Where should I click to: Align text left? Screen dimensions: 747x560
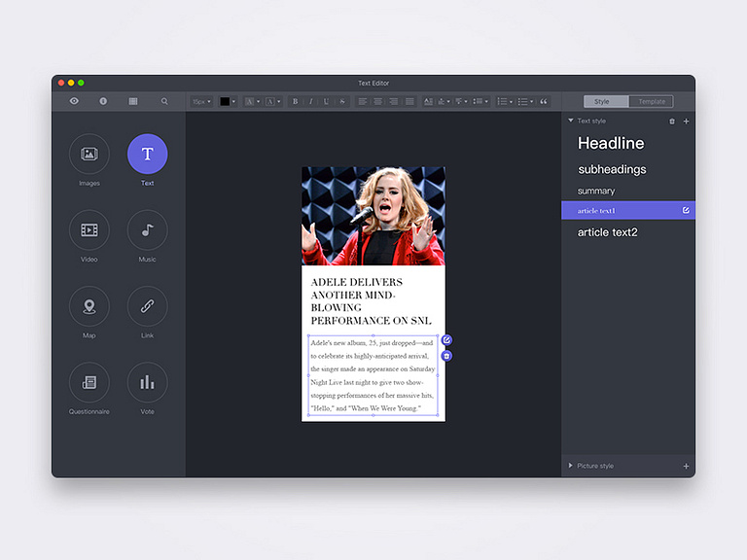pos(363,101)
